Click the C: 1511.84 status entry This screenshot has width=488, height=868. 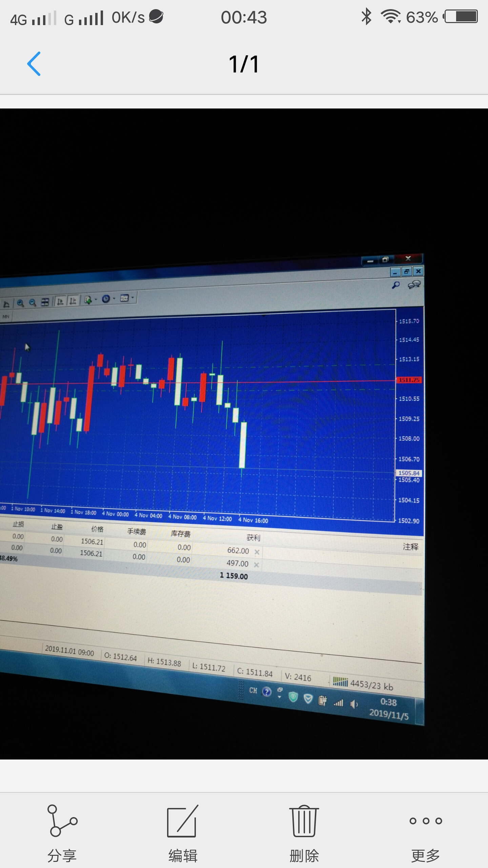[255, 672]
